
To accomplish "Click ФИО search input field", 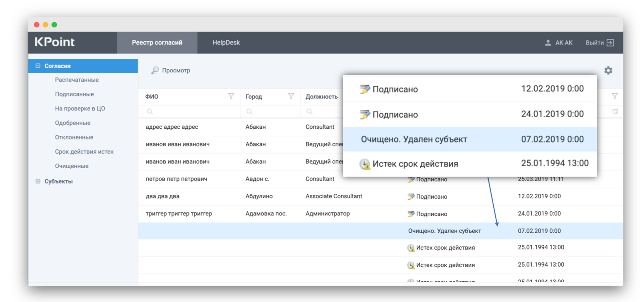I will coord(189,112).
